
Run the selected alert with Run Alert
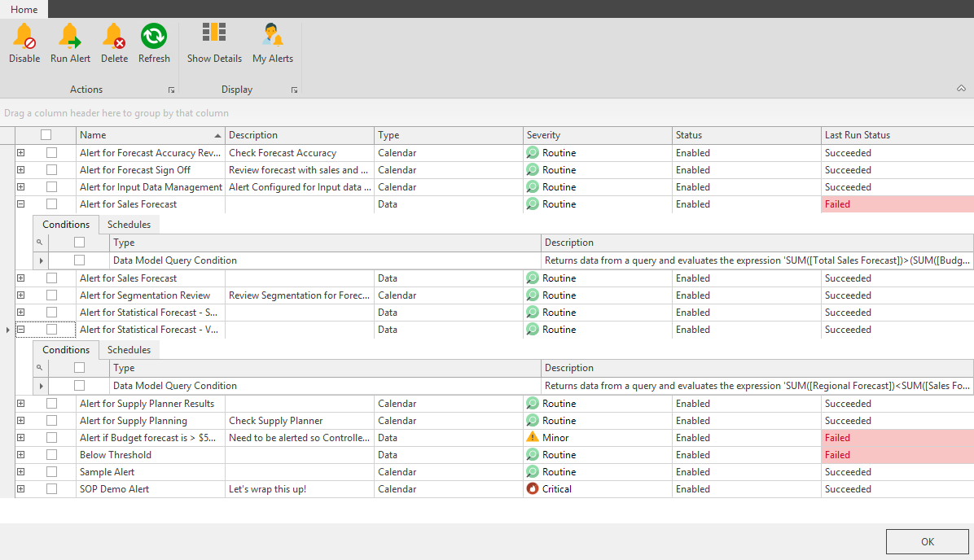pos(70,43)
